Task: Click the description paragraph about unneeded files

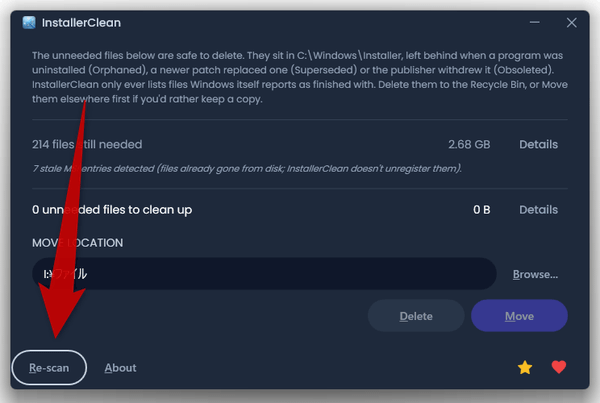Action: [x=300, y=77]
